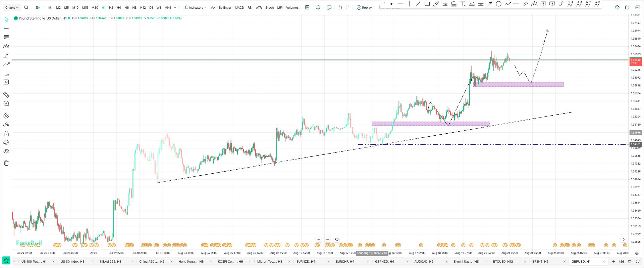Switch to the EURNZD, H4 tab

(306, 261)
